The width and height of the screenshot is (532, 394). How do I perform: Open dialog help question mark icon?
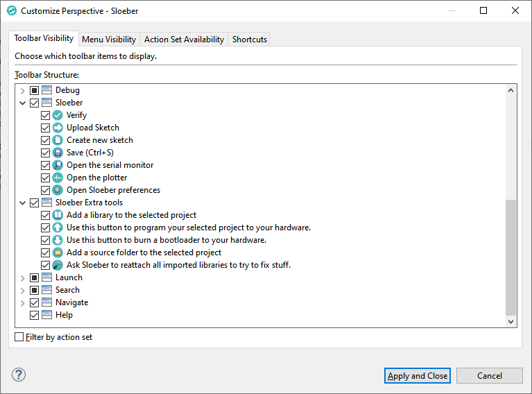click(x=19, y=375)
